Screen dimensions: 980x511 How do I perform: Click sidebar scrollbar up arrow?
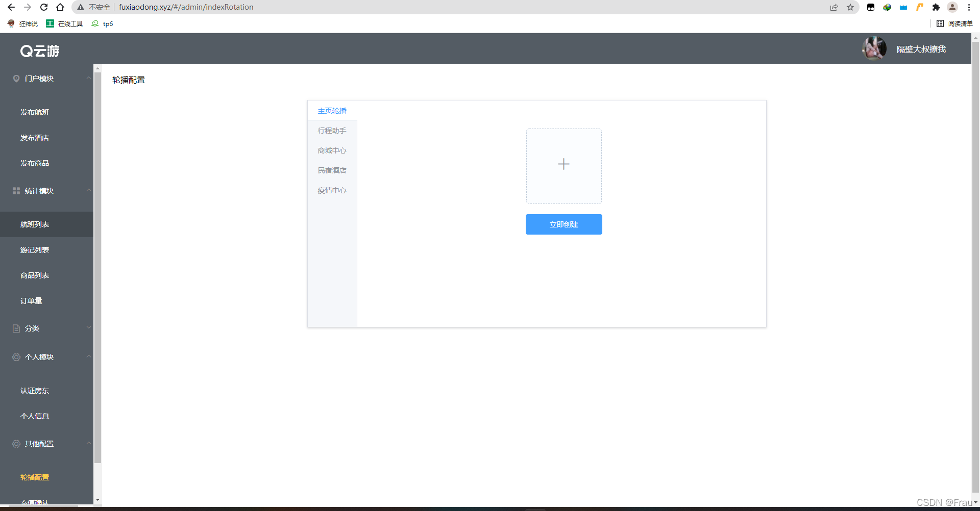pos(97,68)
